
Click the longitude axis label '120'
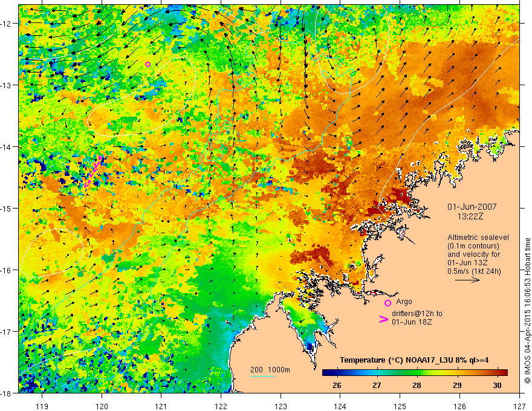(x=102, y=406)
